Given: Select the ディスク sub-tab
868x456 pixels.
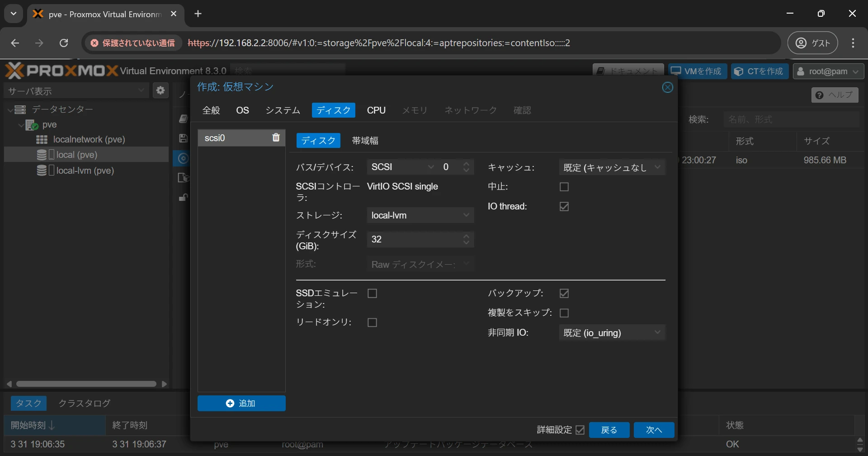Looking at the screenshot, I should (318, 141).
